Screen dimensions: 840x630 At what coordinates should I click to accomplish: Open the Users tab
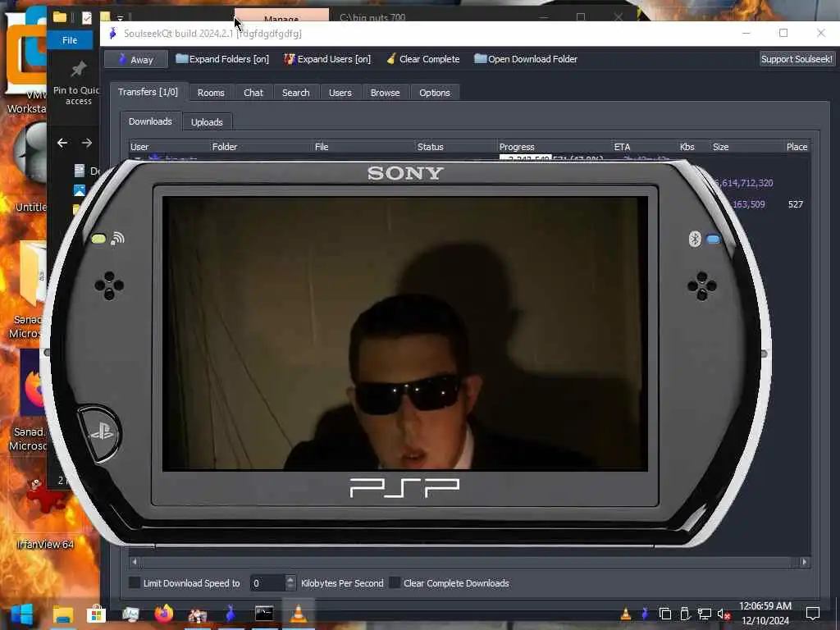[x=340, y=93]
